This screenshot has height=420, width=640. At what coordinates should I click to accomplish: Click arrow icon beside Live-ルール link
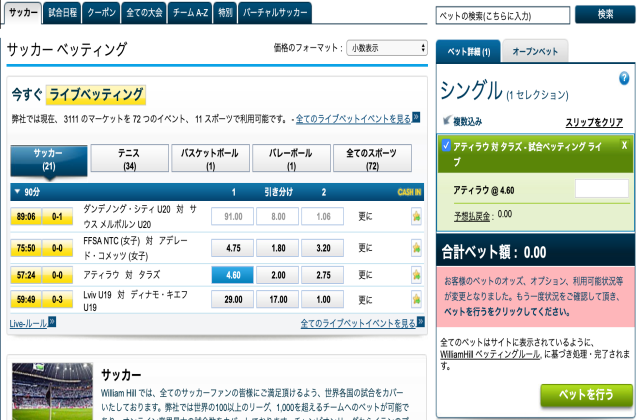tap(52, 324)
